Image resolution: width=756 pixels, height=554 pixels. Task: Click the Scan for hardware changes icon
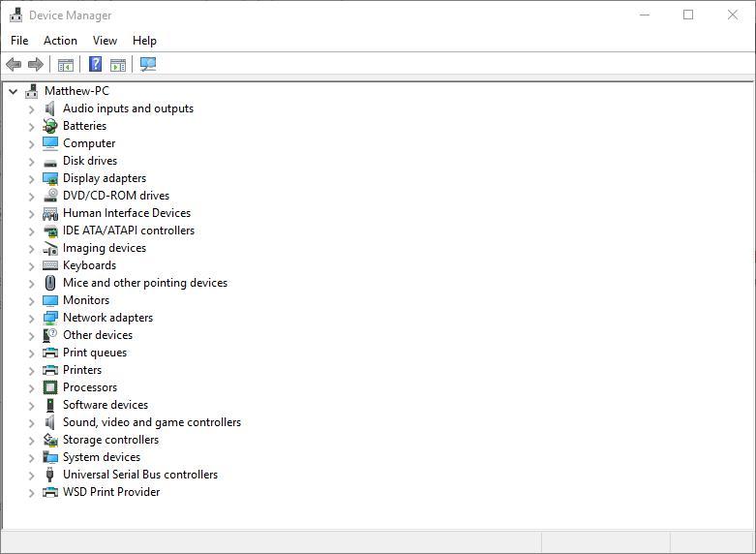pos(148,64)
